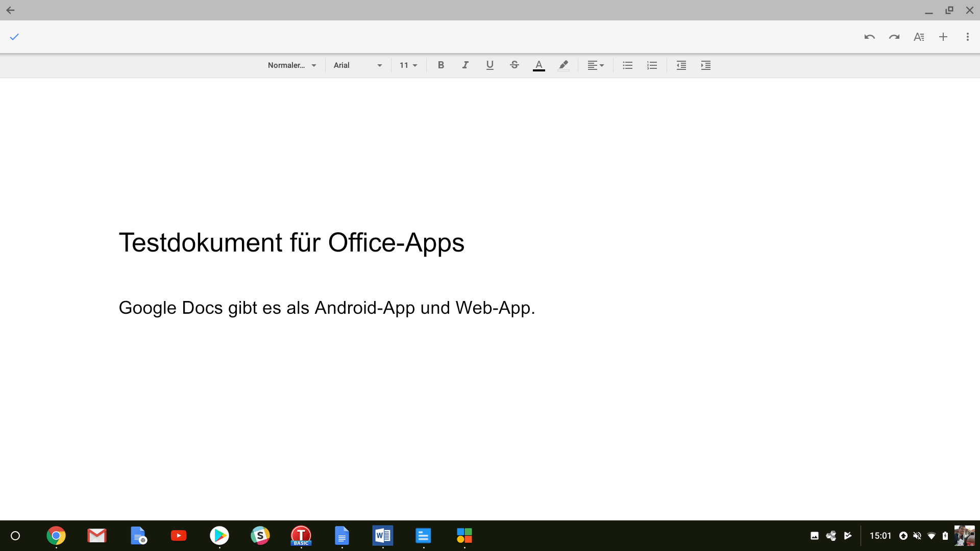This screenshot has width=980, height=551.
Task: Redo the last change
Action: [894, 37]
